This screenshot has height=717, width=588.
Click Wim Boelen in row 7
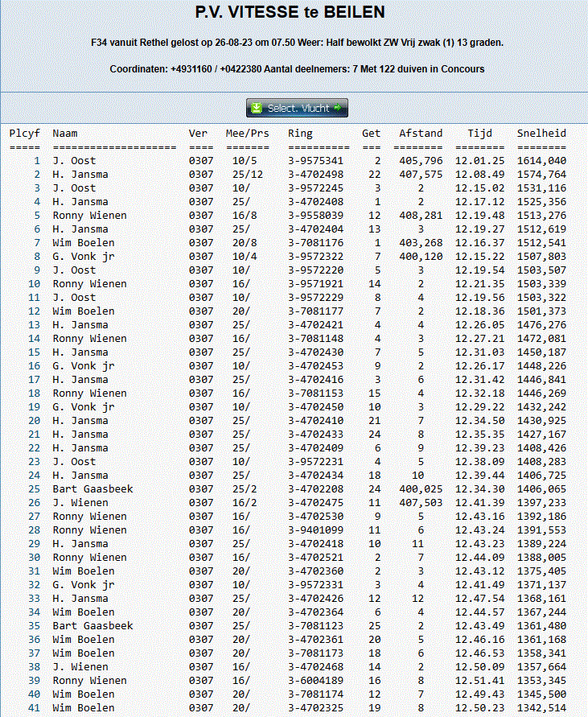[x=84, y=243]
